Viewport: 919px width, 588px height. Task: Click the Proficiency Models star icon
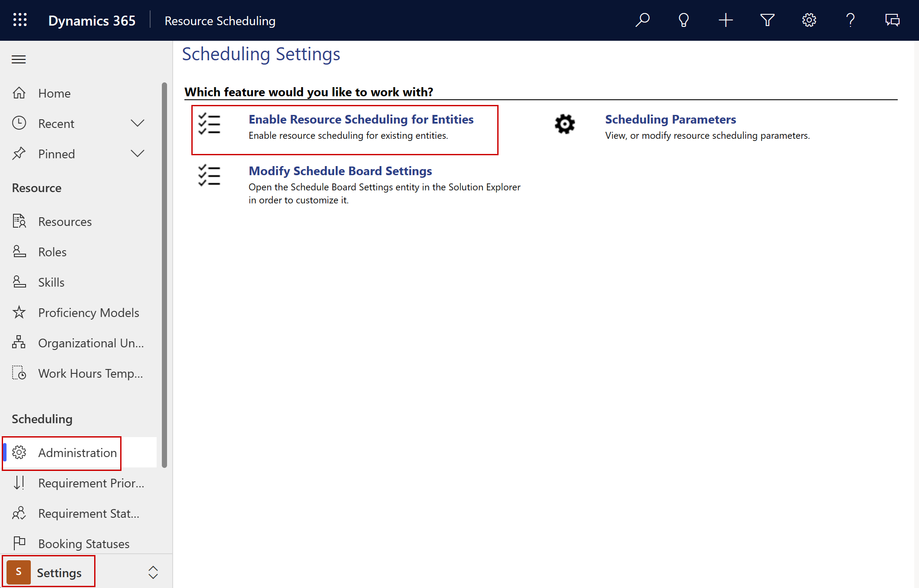point(19,312)
